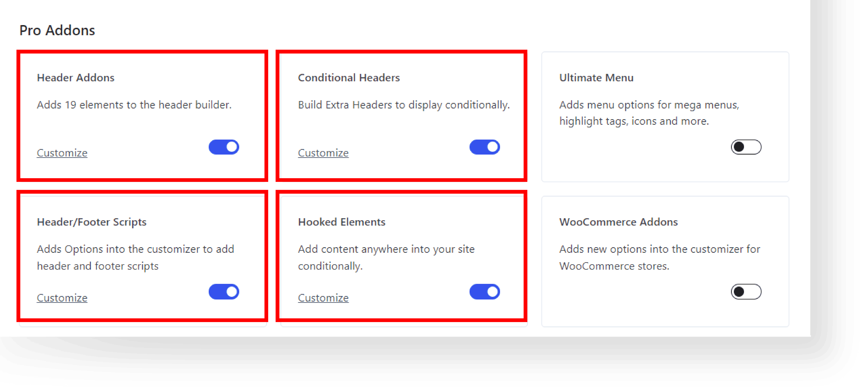Disable the Header Addons toggle
Image resolution: width=868 pixels, height=389 pixels.
click(x=224, y=147)
